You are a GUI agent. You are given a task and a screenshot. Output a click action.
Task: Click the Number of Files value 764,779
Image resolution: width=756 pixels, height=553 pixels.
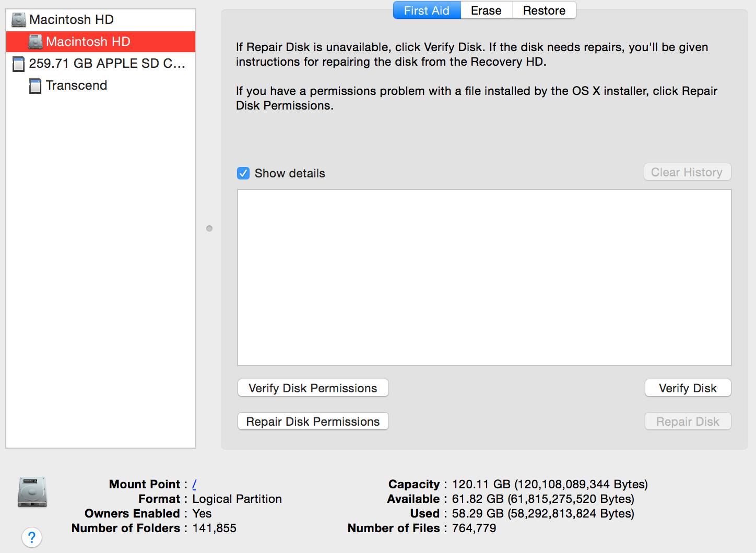tap(474, 528)
